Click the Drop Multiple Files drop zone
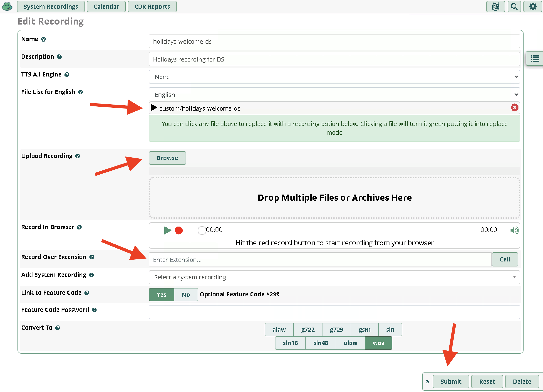Screen dimensions: 543x392 pos(335,198)
